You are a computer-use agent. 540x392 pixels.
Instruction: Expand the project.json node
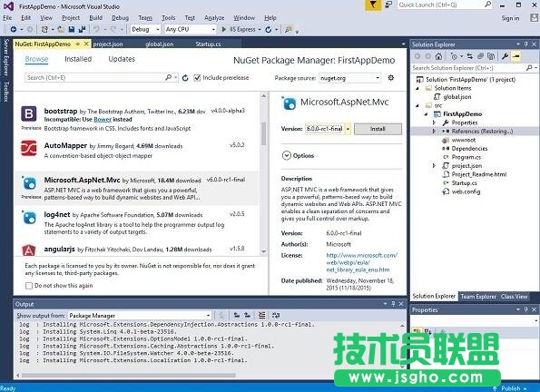434,166
